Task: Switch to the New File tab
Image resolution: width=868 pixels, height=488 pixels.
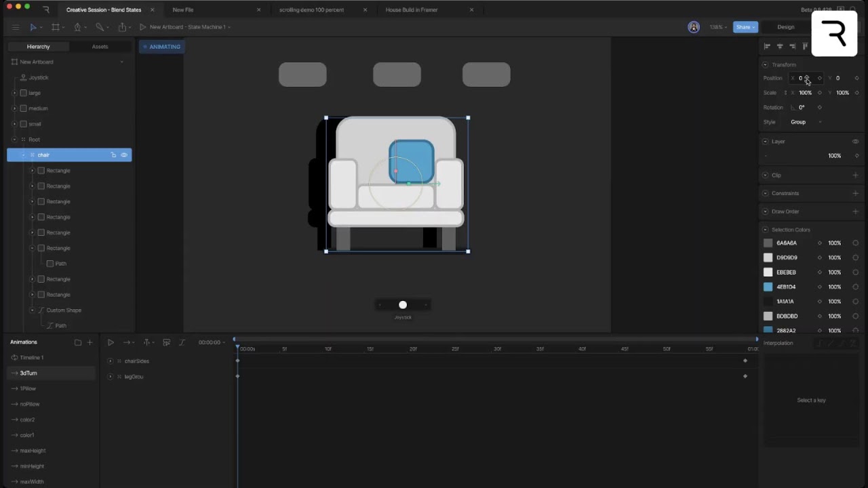Action: [183, 10]
